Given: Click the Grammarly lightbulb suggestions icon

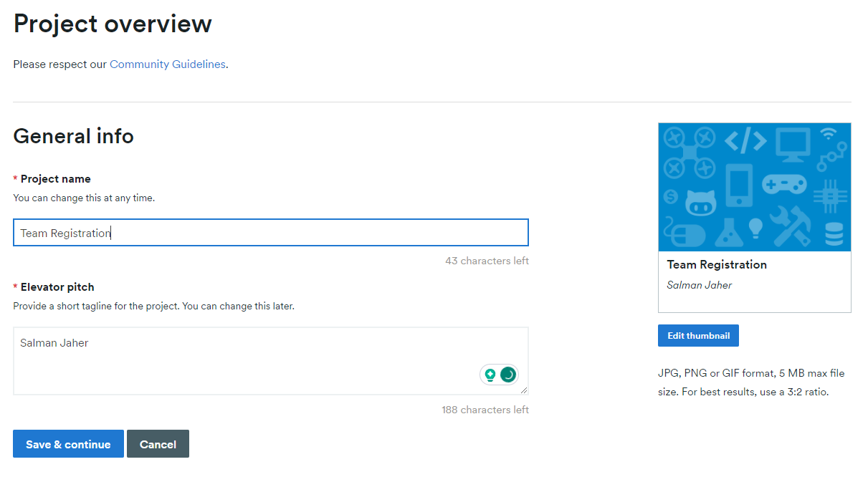Looking at the screenshot, I should click(x=490, y=374).
